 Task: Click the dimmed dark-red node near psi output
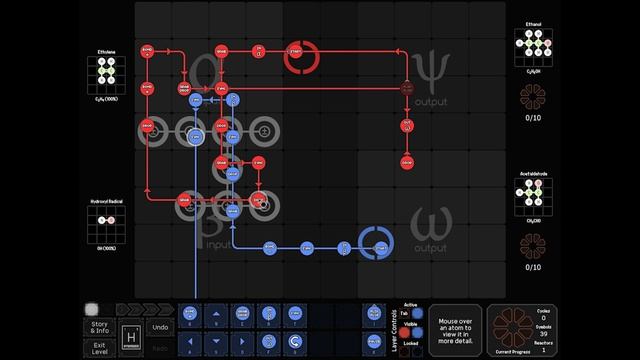[407, 88]
